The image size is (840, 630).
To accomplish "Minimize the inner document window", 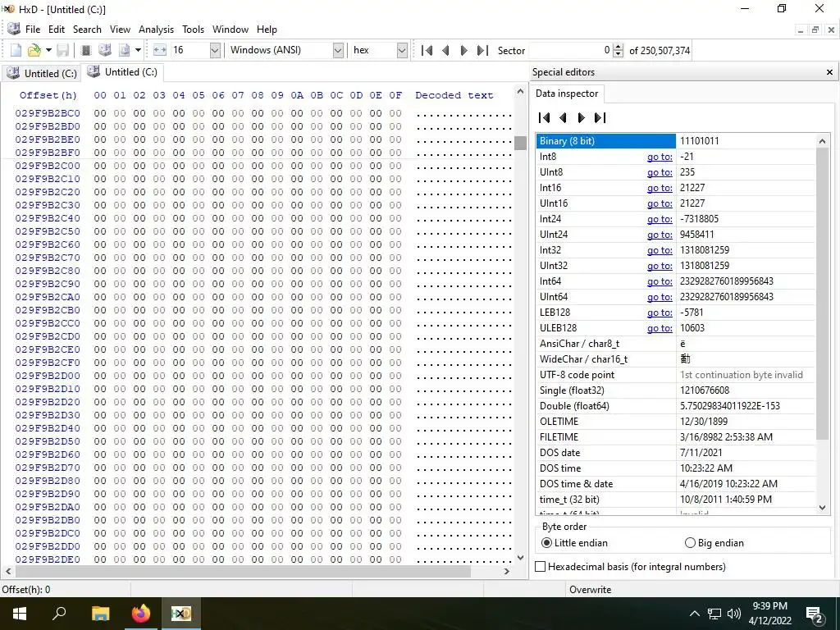I will click(x=801, y=30).
